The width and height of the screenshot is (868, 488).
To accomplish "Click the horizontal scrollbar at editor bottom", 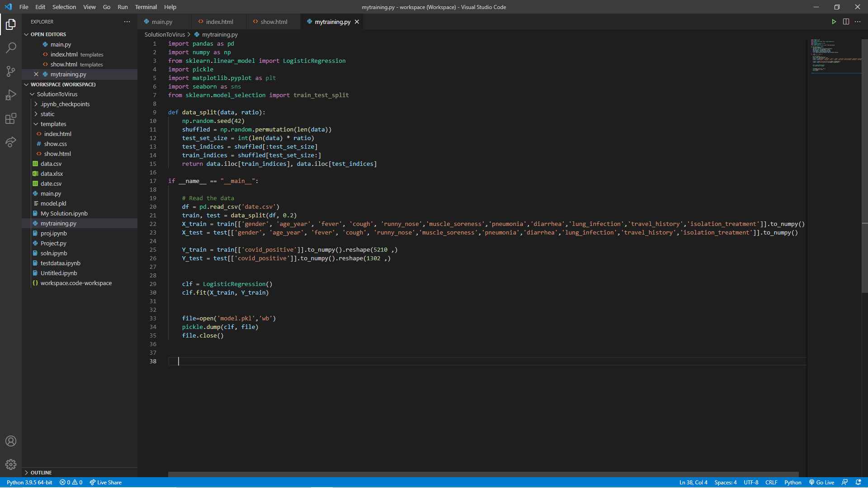I will click(x=483, y=474).
